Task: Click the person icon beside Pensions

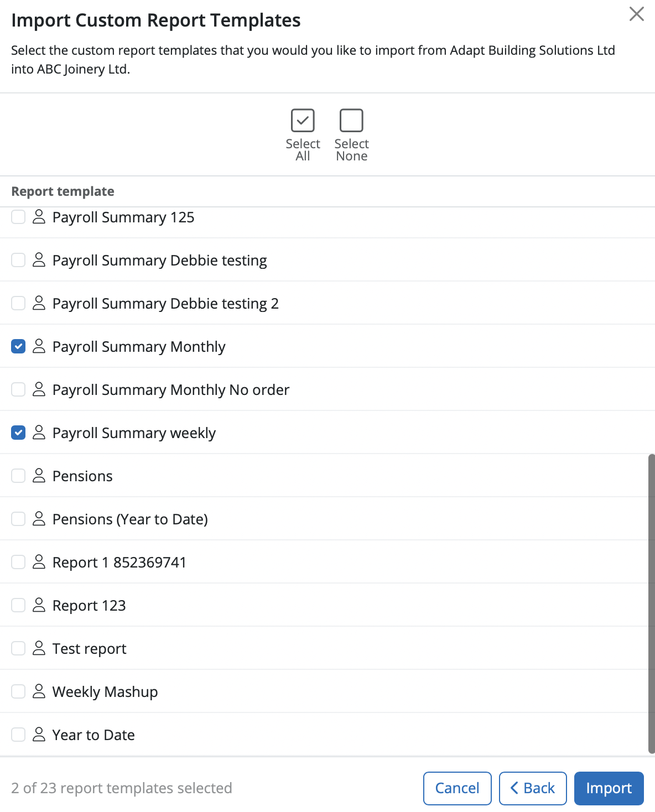Action: (x=39, y=476)
